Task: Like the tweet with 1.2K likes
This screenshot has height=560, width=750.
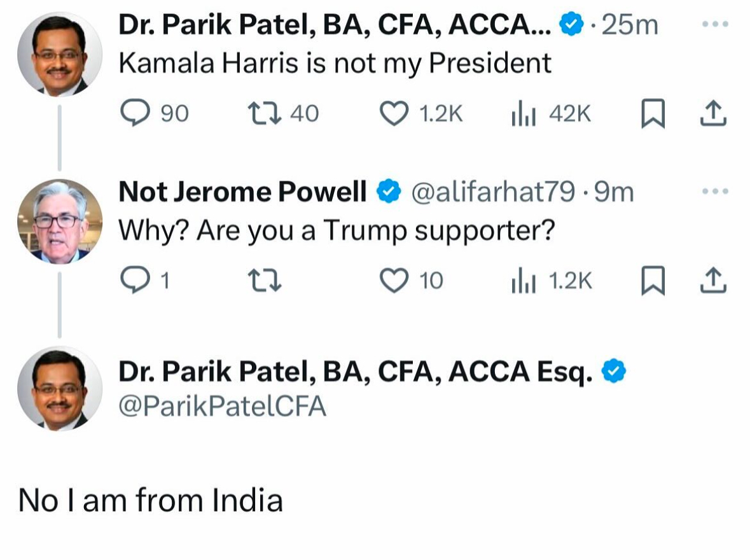Action: pyautogui.click(x=394, y=114)
